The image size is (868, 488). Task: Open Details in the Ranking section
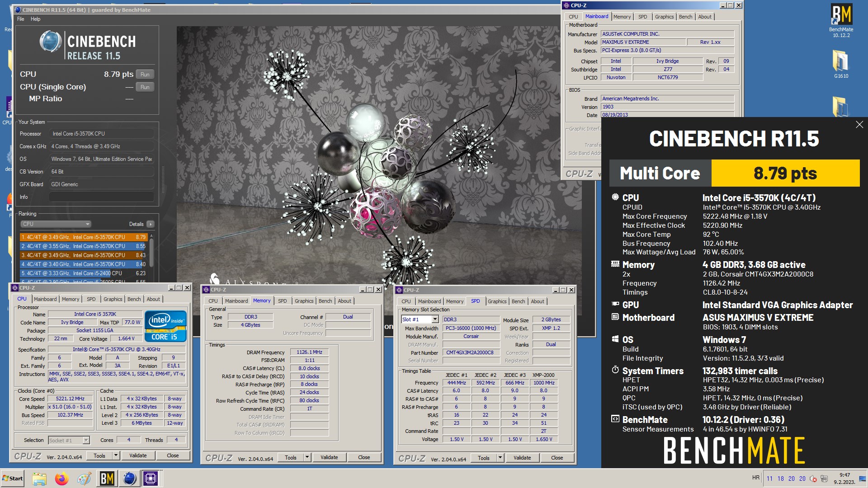pyautogui.click(x=151, y=224)
